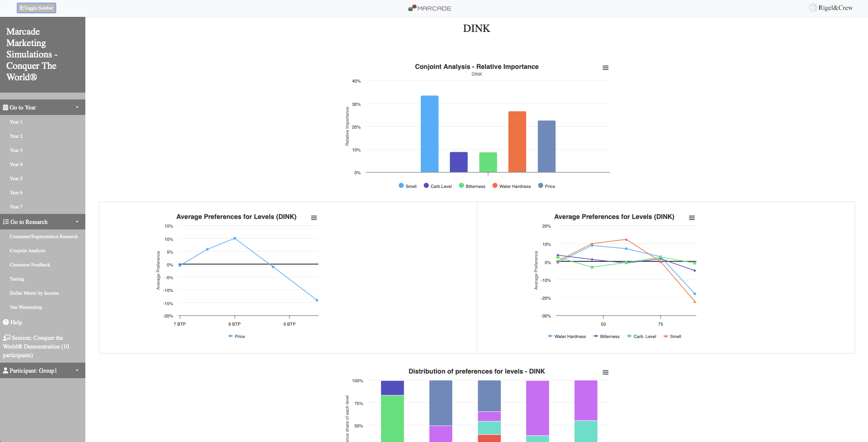Click the orange Water Hardness bar
The height and width of the screenshot is (442, 868).
(x=517, y=142)
